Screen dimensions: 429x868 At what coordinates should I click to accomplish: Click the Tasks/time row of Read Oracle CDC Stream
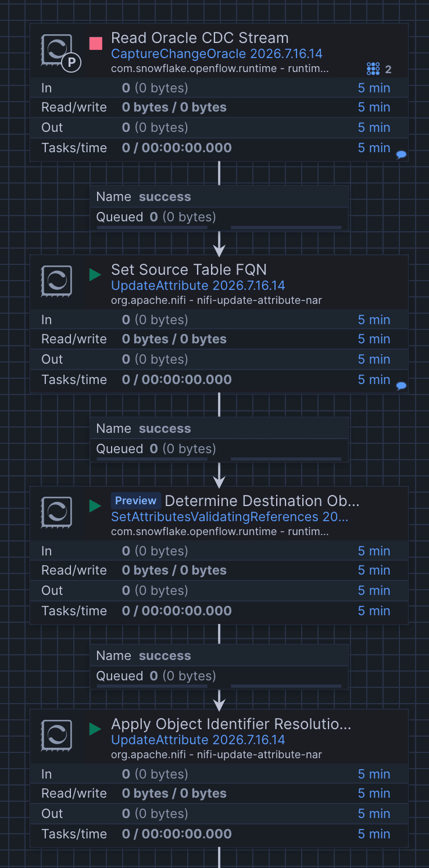point(219,148)
